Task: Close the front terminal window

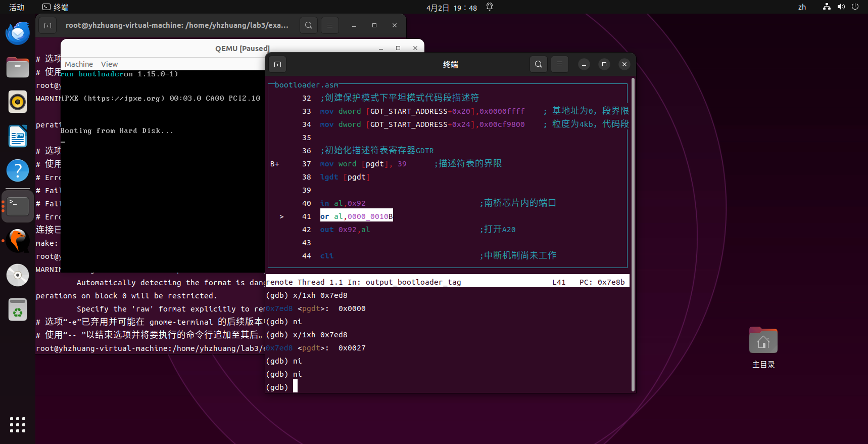Action: [x=624, y=64]
